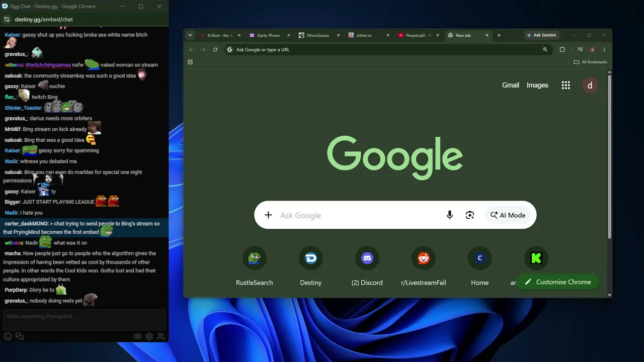Open the Google account avatar on page
The image size is (644, 362).
pyautogui.click(x=590, y=85)
